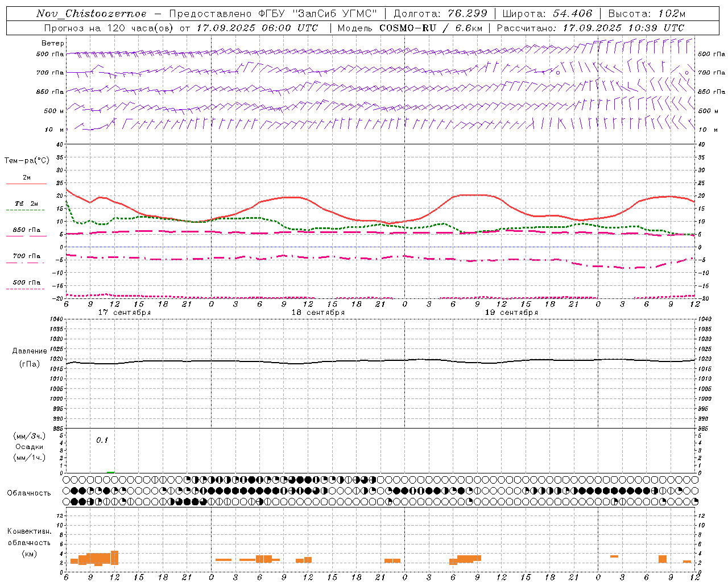728x582 pixels.
Task: Click the Td 2м dew point legend label
Action: 26,203
